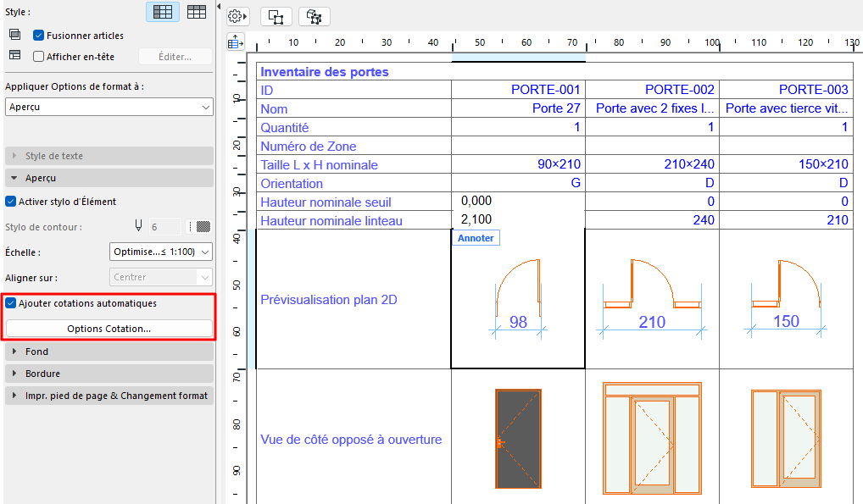Enable Afficher en-tête checkbox

[x=38, y=57]
